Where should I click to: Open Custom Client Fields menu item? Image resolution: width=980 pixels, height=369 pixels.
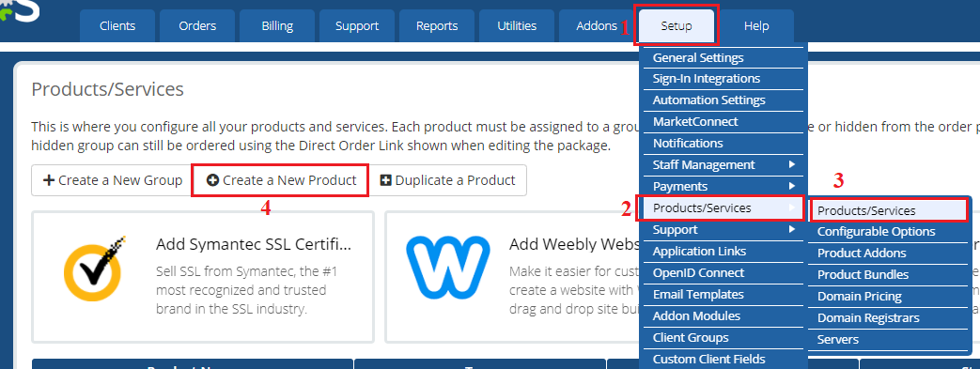click(x=723, y=359)
